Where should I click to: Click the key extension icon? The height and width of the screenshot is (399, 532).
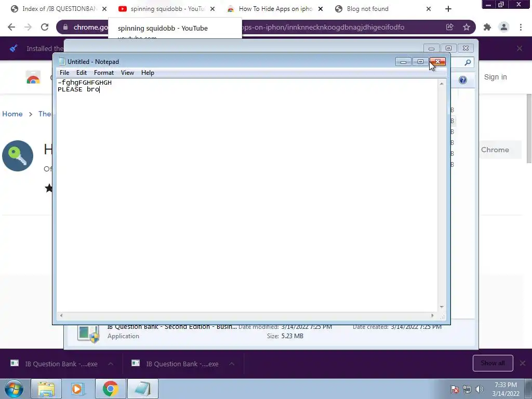coord(18,156)
